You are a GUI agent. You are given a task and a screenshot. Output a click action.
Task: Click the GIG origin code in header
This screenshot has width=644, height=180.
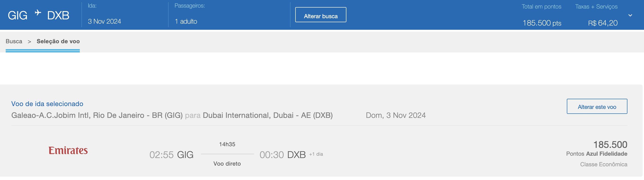pyautogui.click(x=18, y=16)
